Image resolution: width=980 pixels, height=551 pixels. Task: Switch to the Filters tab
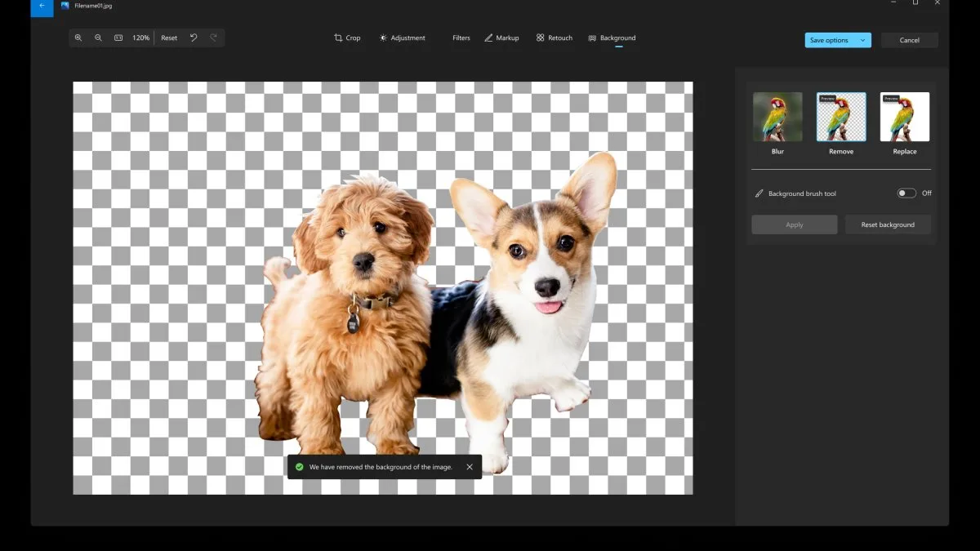(x=461, y=38)
